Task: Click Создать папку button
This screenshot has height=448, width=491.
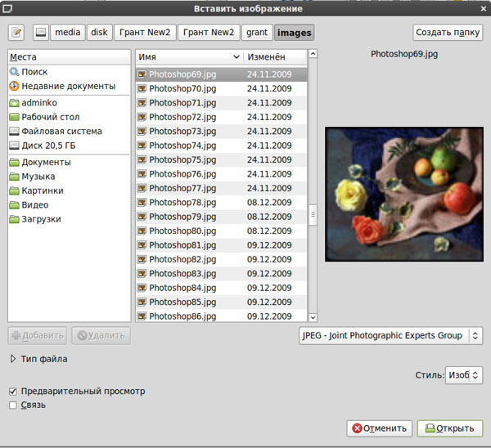Action: [448, 32]
